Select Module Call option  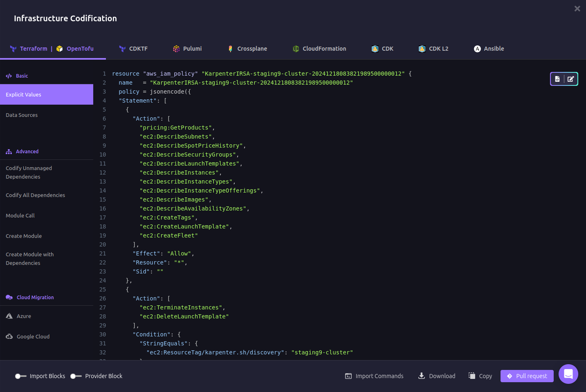click(x=47, y=215)
